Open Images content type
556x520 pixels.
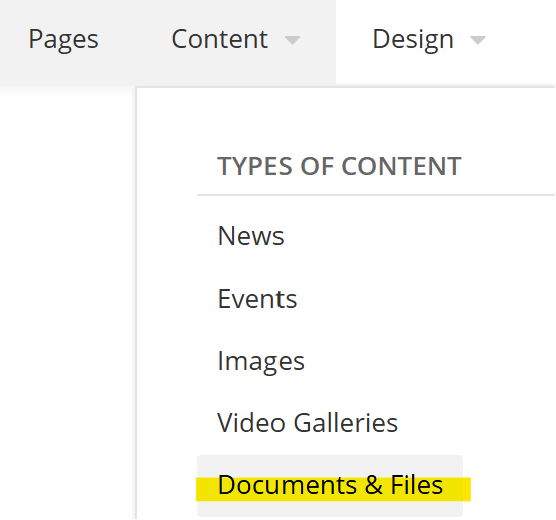pyautogui.click(x=261, y=362)
